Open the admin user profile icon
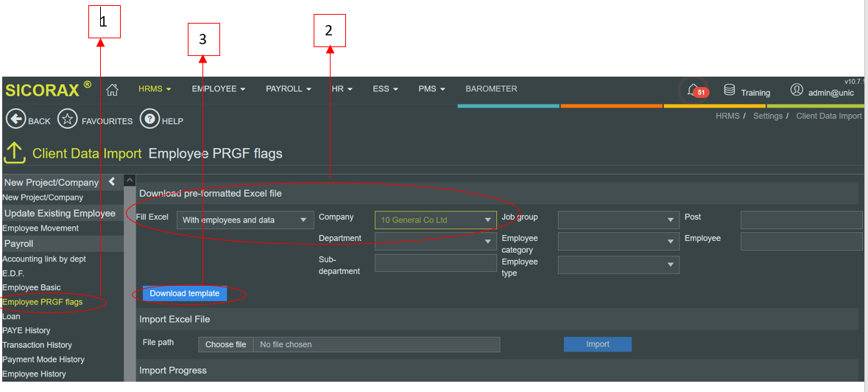The height and width of the screenshot is (392, 868). tap(797, 90)
